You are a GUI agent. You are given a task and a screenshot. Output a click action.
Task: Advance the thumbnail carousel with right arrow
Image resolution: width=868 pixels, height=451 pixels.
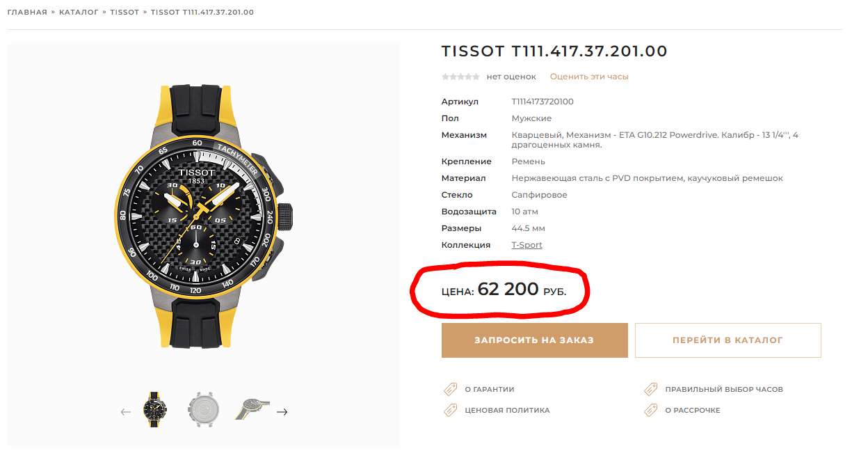coord(282,412)
